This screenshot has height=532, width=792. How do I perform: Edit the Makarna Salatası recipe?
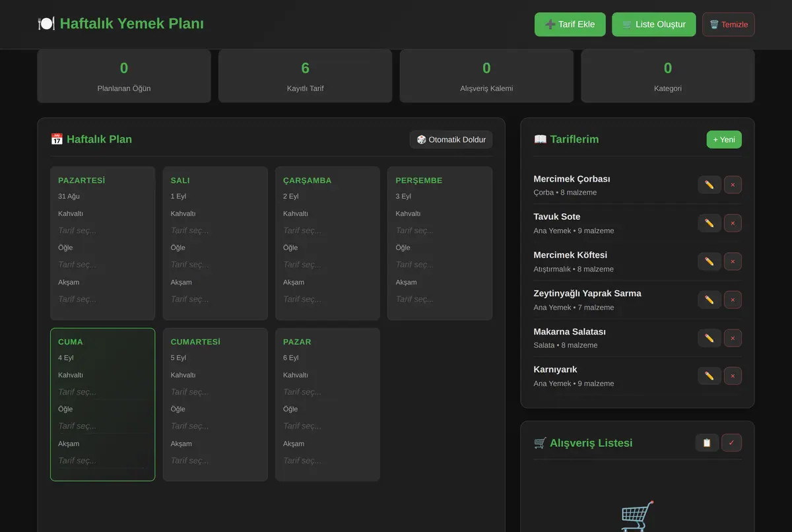point(709,338)
